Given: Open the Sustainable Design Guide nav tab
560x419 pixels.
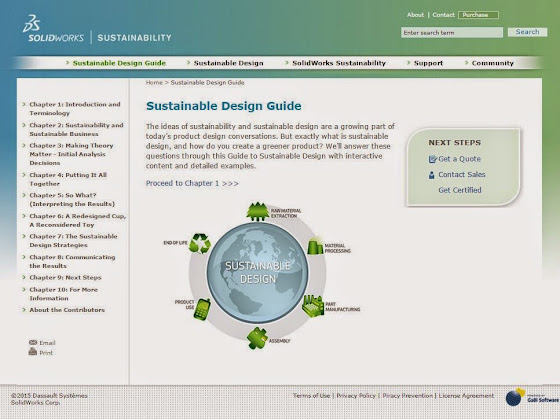Looking at the screenshot, I should click(x=119, y=63).
